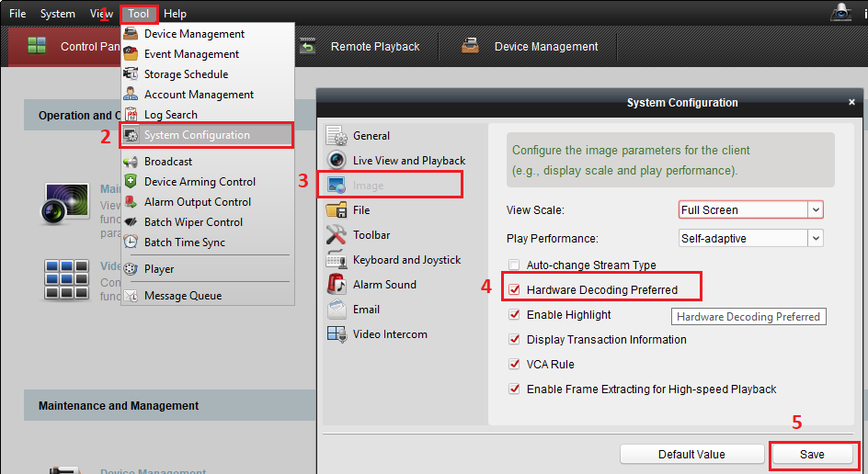Click the Default Value button

pyautogui.click(x=691, y=455)
